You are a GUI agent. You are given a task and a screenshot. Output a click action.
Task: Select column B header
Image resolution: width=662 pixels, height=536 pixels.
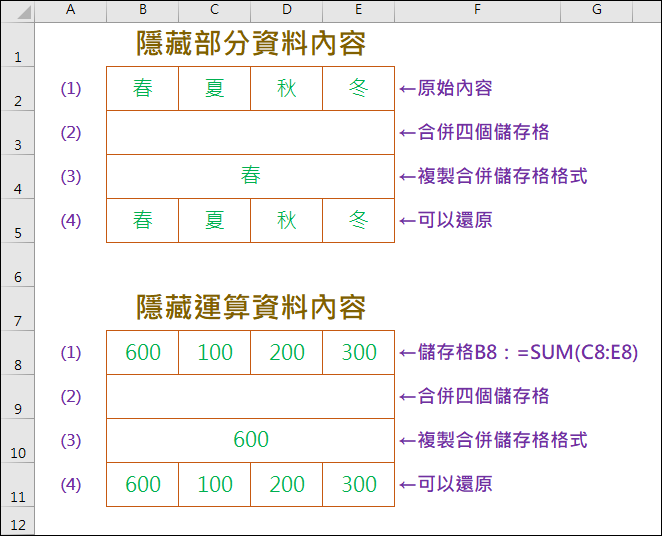(x=143, y=10)
